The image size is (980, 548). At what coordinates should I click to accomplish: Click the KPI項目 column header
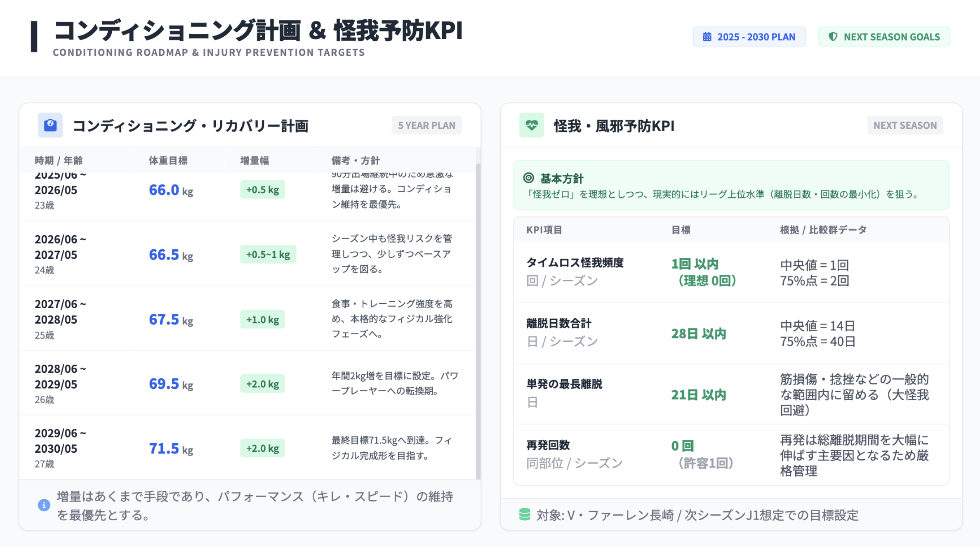click(544, 230)
